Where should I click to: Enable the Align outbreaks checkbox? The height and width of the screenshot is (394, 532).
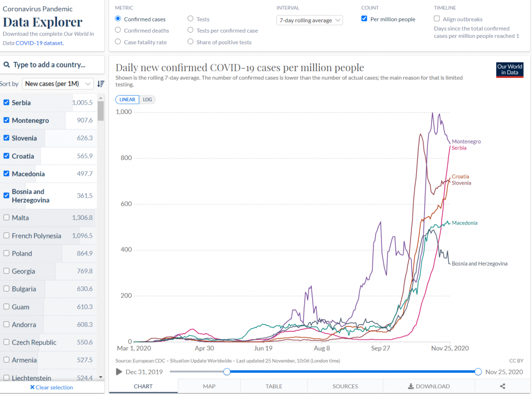pyautogui.click(x=436, y=19)
